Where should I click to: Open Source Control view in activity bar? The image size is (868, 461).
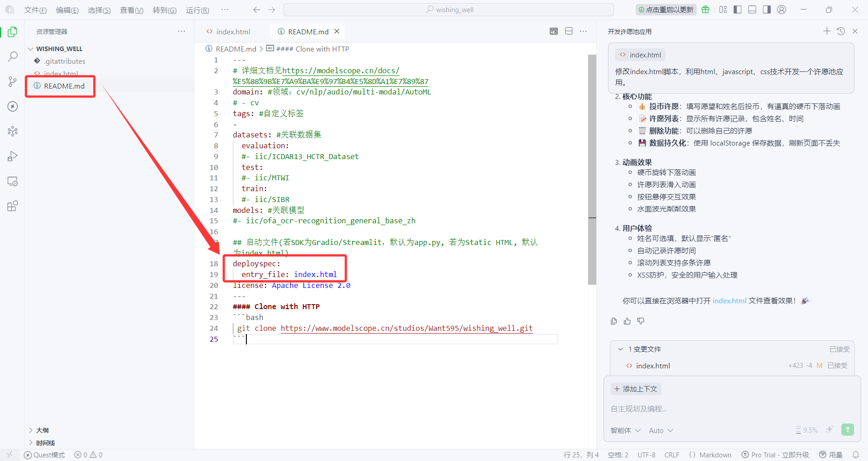(x=13, y=81)
